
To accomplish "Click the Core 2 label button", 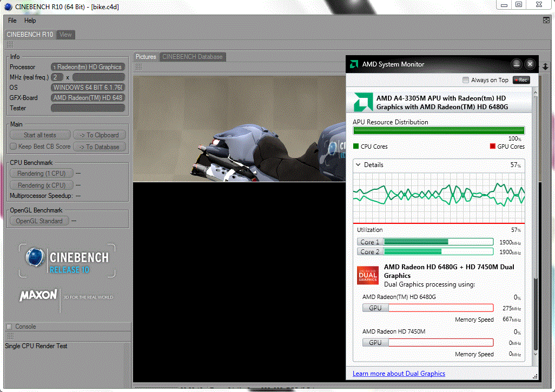I will pos(370,251).
